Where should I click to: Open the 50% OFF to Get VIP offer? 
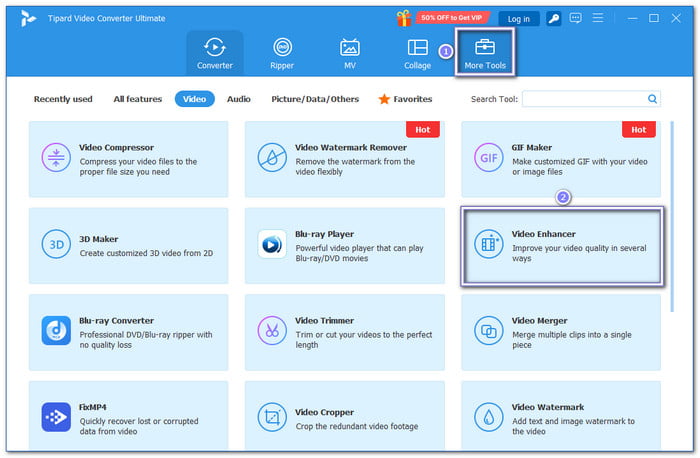pyautogui.click(x=451, y=18)
